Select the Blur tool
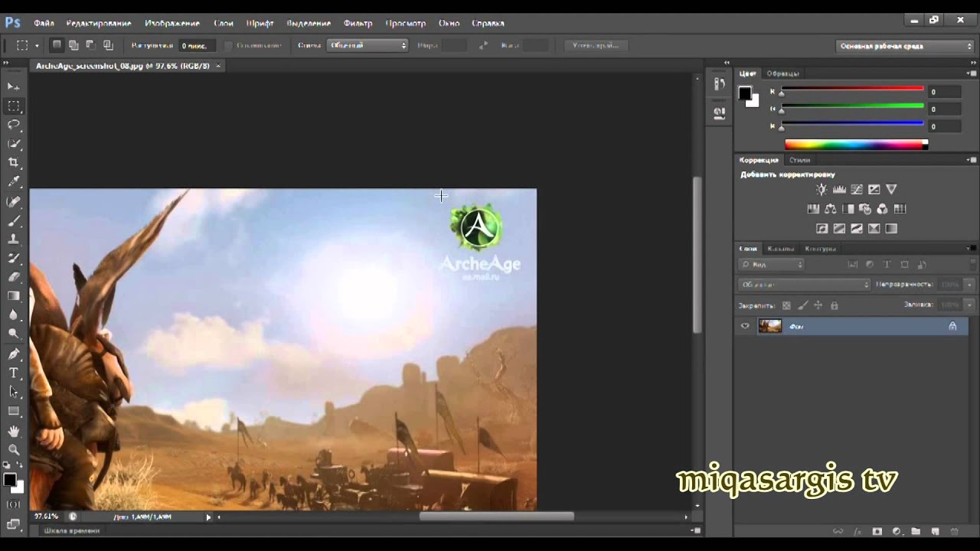The image size is (980, 551). (14, 315)
